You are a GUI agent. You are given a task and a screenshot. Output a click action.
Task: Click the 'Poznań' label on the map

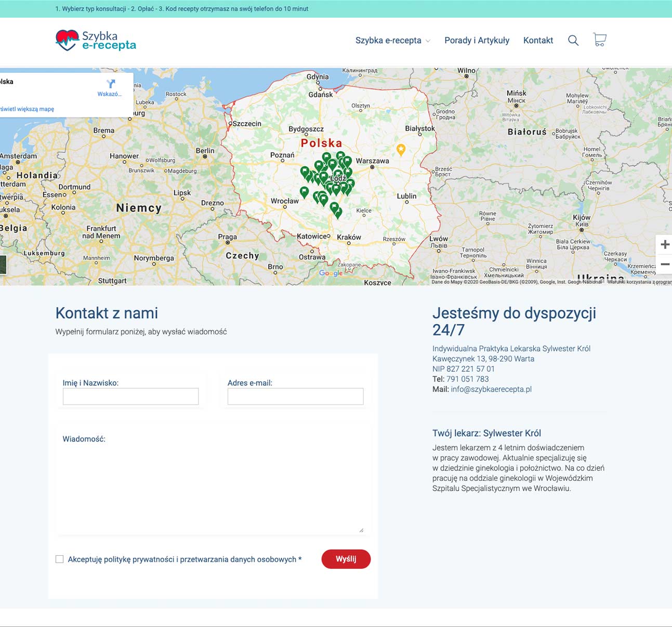pos(282,155)
